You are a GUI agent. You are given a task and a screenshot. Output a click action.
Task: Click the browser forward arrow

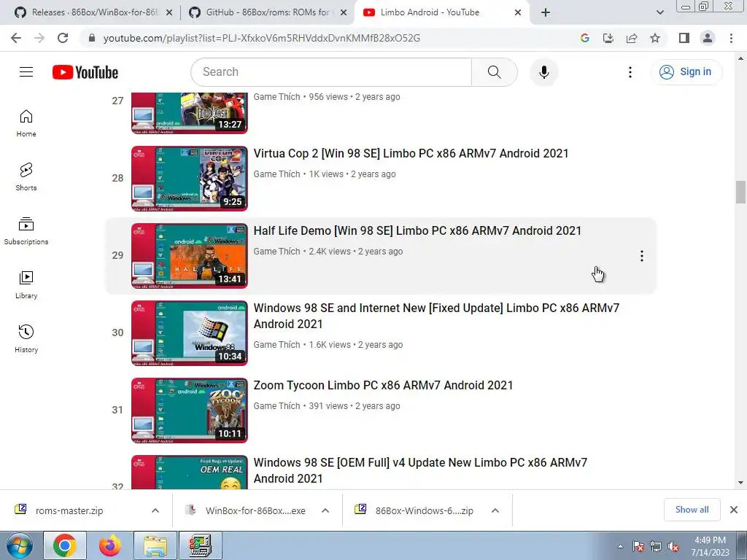click(39, 38)
